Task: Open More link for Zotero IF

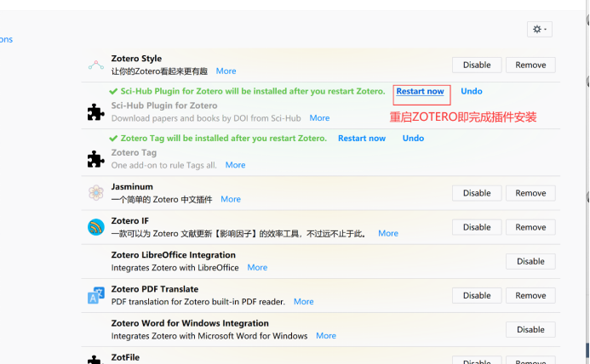Action: coord(388,234)
